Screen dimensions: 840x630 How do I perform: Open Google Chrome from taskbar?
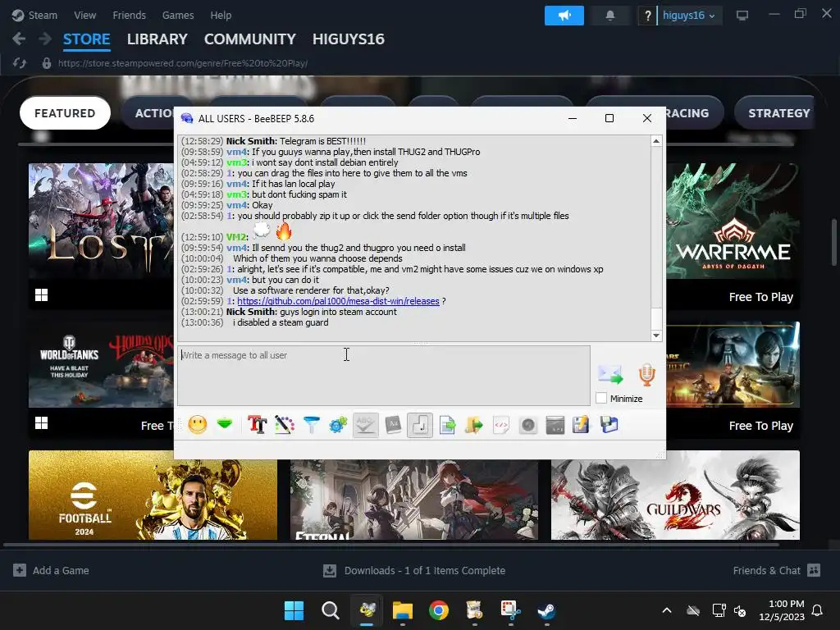coord(438,610)
